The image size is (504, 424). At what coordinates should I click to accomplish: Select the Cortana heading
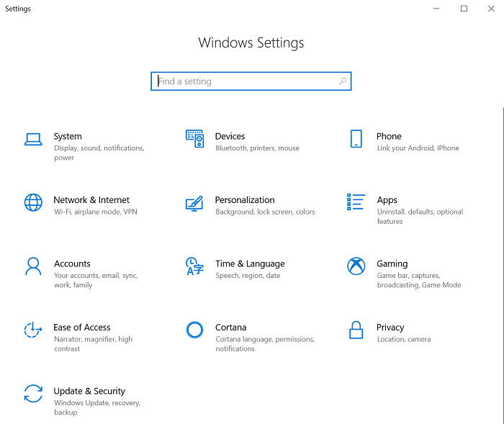(x=231, y=328)
